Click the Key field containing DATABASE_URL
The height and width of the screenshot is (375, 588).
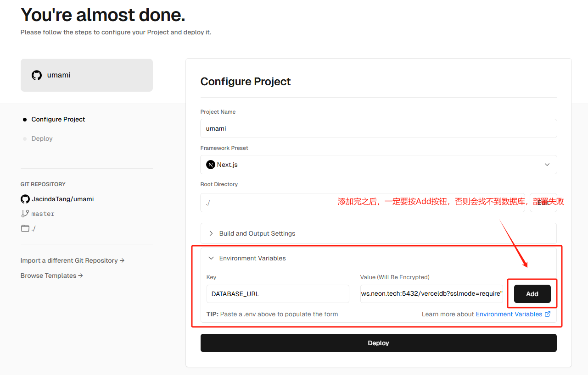[x=278, y=294]
